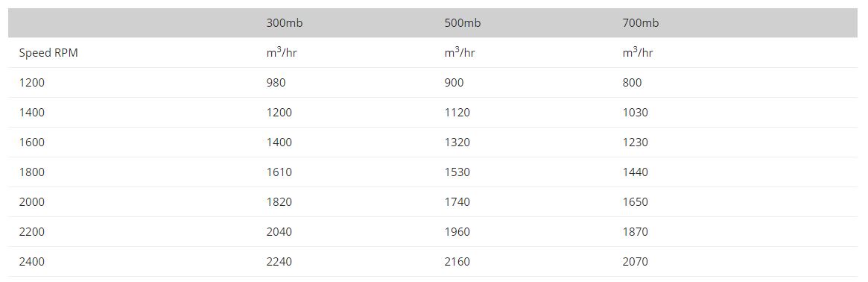
Task: Click the 2040 value at 2200 RPM
Action: point(279,231)
